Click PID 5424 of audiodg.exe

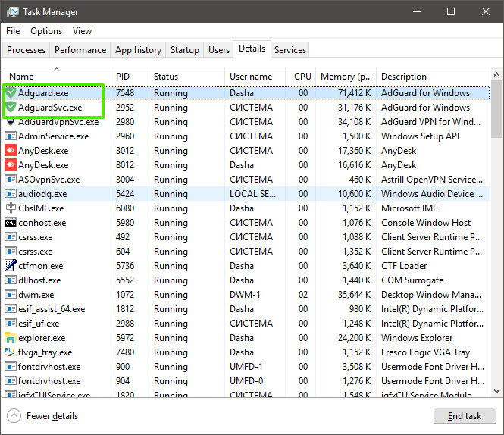point(125,194)
